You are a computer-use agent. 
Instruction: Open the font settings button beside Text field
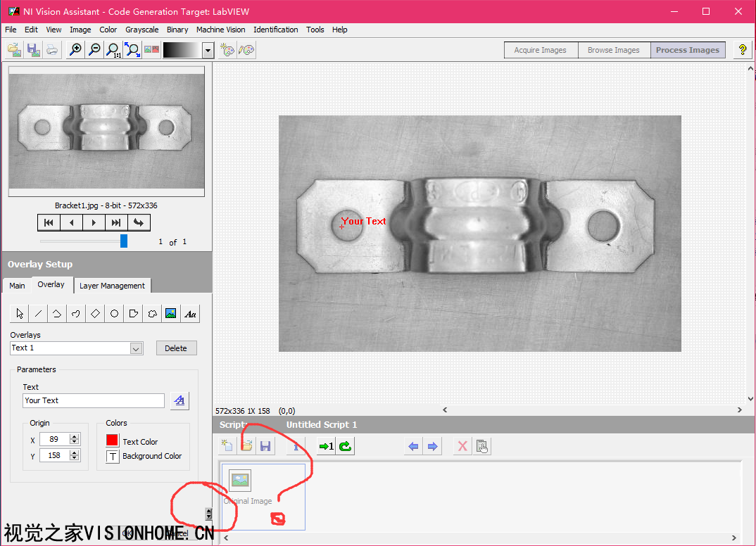(x=179, y=400)
